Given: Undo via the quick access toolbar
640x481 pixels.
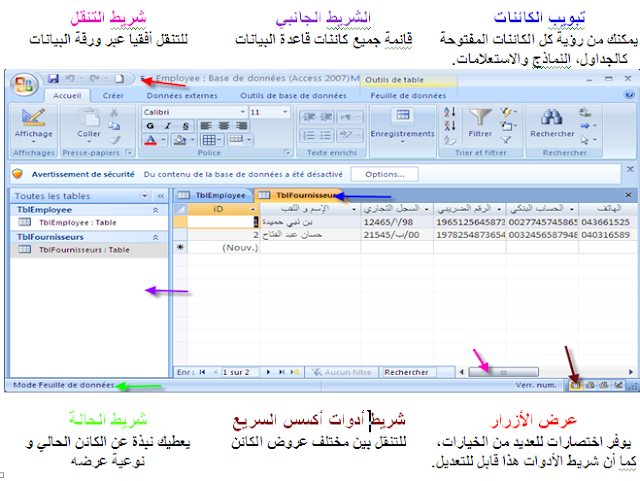Looking at the screenshot, I should [x=70, y=78].
